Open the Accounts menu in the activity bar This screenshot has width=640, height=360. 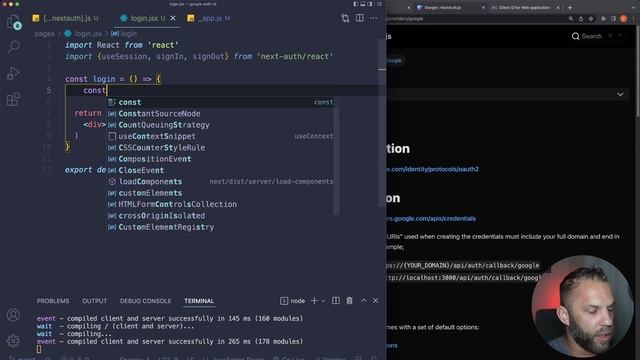(x=13, y=315)
